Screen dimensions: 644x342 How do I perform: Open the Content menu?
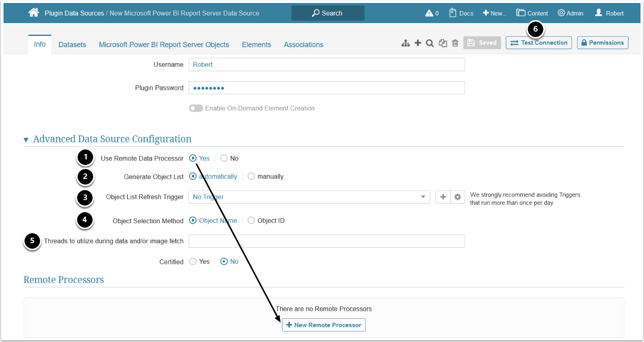click(x=532, y=13)
